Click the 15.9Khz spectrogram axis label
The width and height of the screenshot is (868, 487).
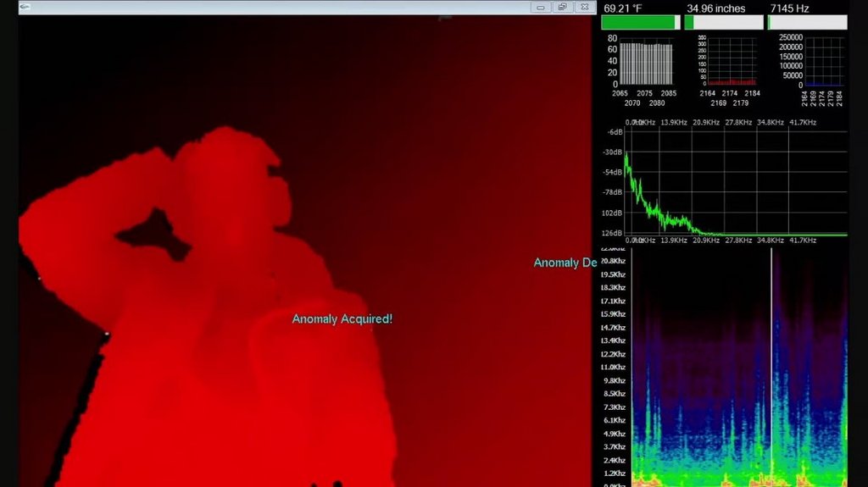click(613, 313)
